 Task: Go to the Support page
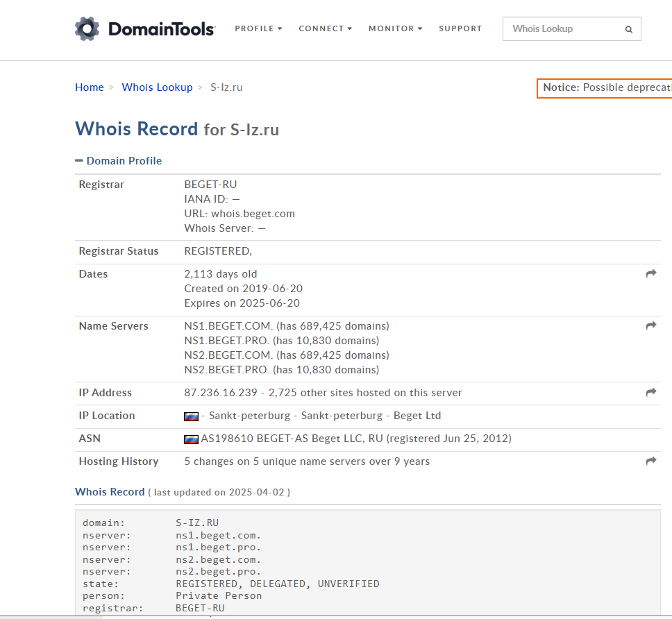[460, 28]
